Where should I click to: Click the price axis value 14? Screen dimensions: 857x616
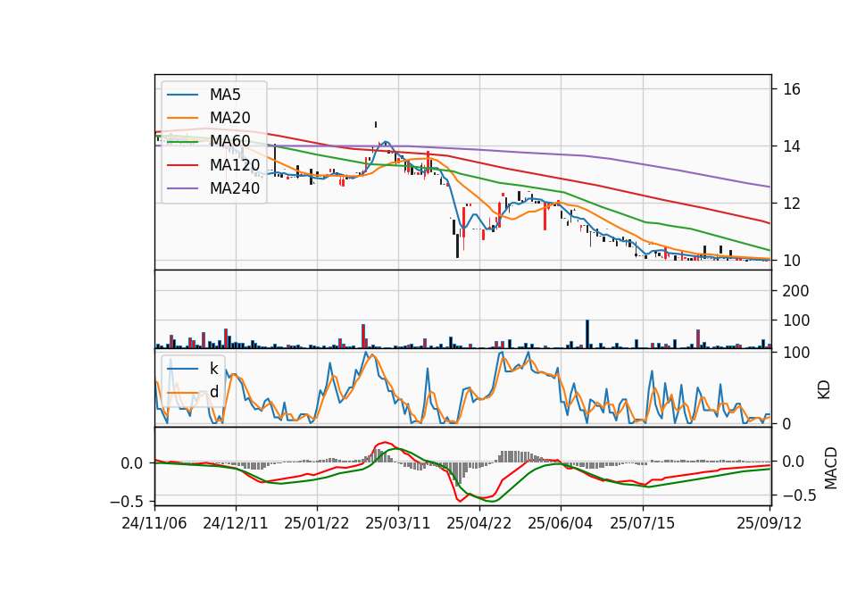coord(792,146)
